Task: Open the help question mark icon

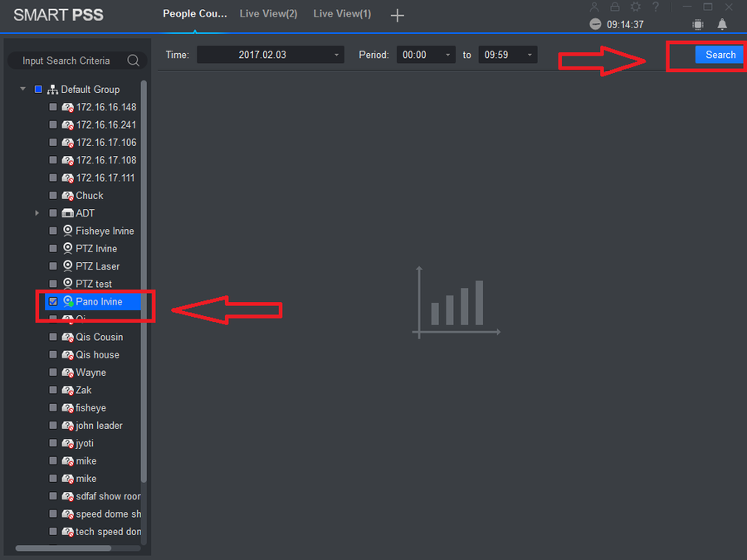Action: (656, 7)
